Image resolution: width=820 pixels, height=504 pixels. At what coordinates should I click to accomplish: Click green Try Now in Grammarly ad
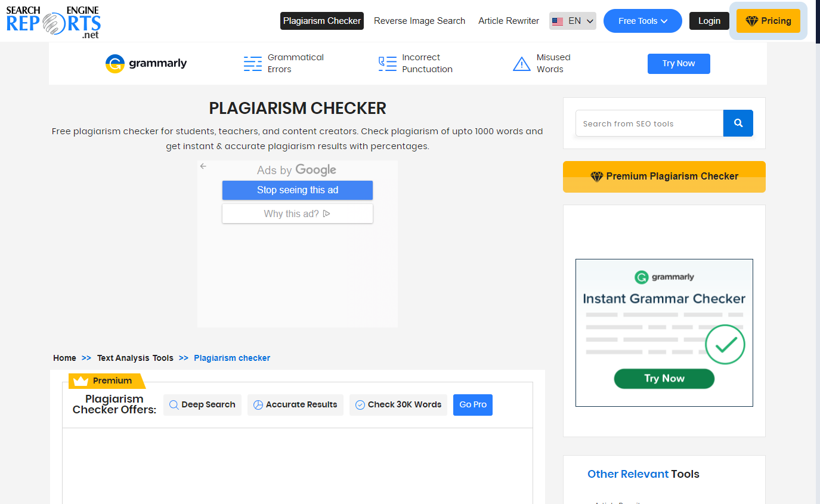click(664, 379)
